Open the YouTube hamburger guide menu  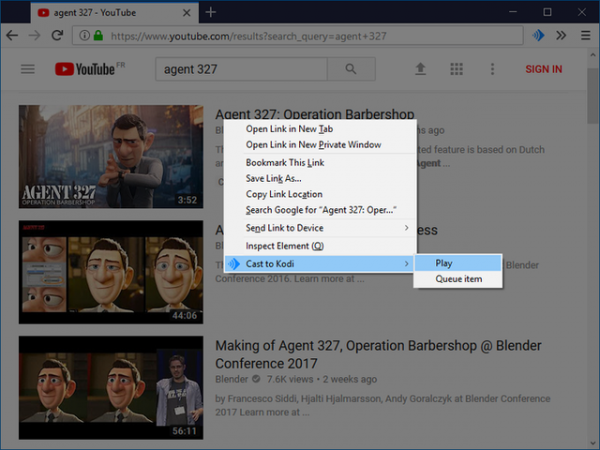pyautogui.click(x=28, y=69)
